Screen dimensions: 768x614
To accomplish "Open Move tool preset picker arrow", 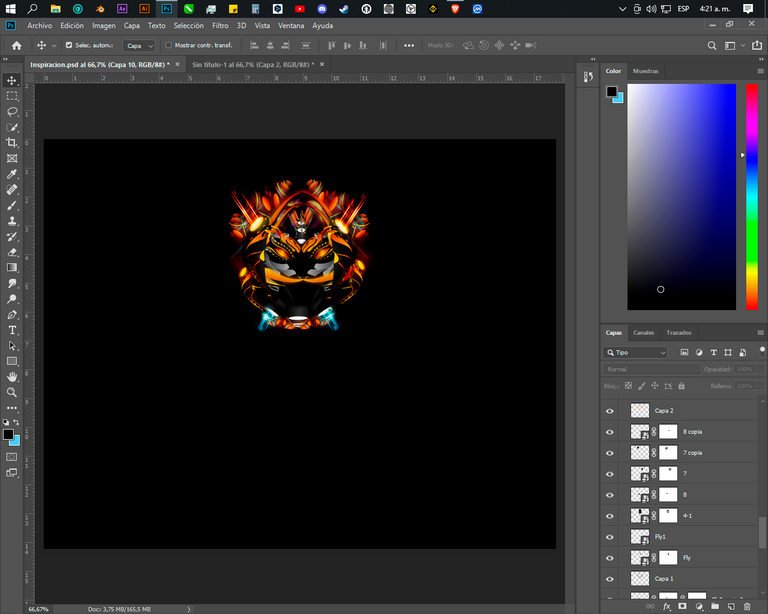I will tap(54, 46).
